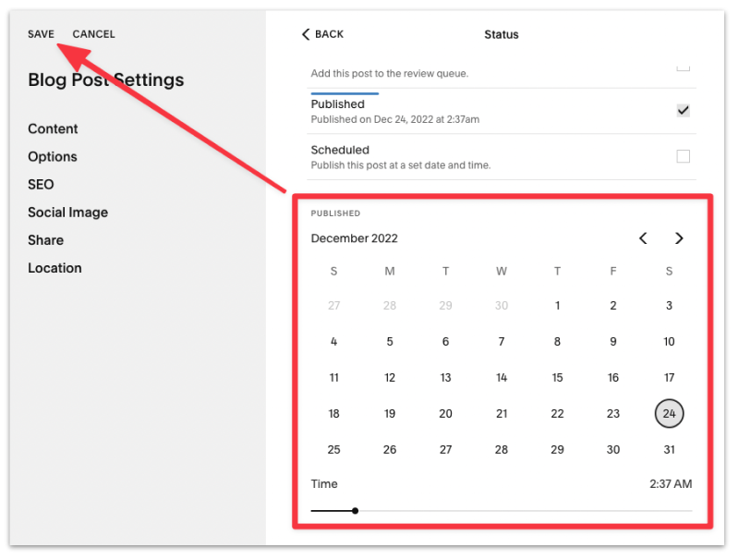Open the Options settings section
The image size is (739, 560).
coord(53,156)
